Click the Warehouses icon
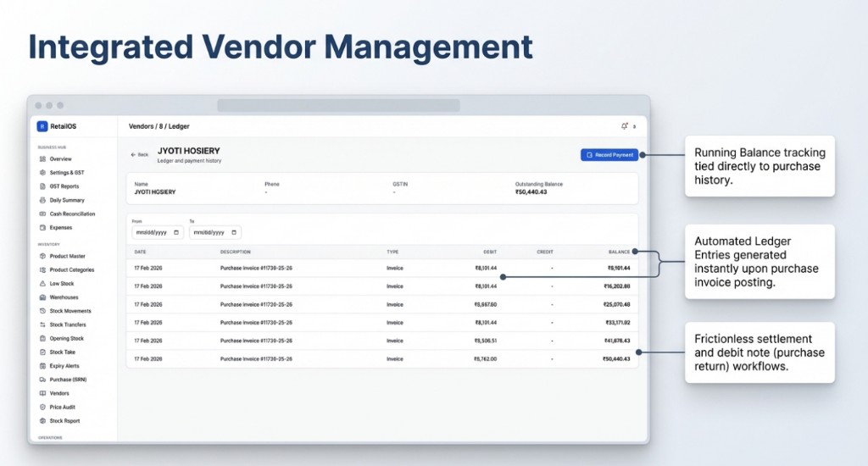The height and width of the screenshot is (466, 868). [42, 297]
